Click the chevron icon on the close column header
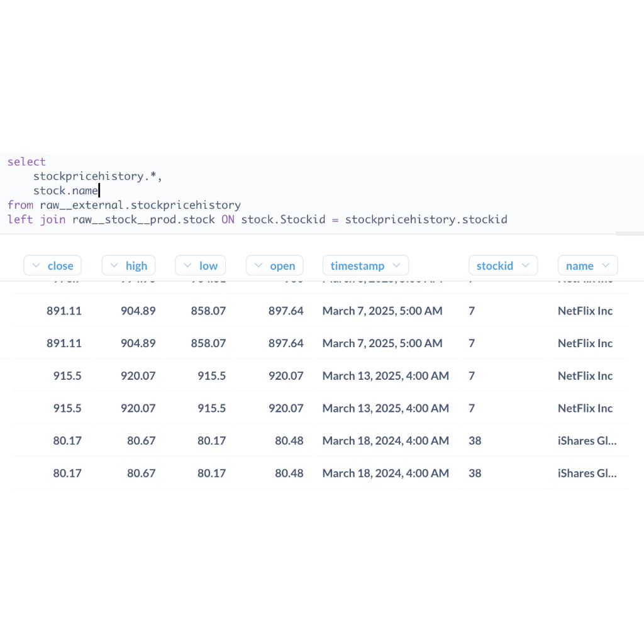The height and width of the screenshot is (644, 644). [x=36, y=265]
